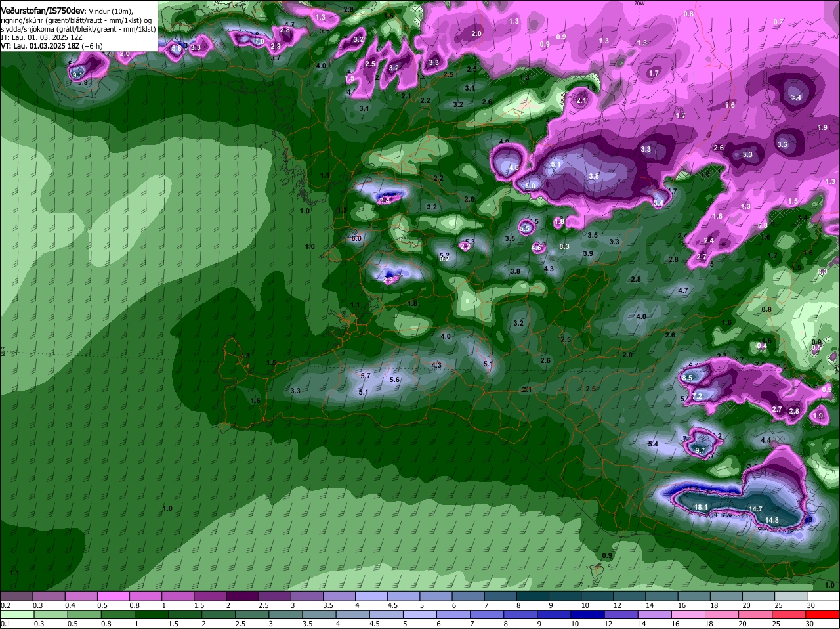Select the 5.4 precipitation value on the map
Image resolution: width=840 pixels, height=629 pixels.
point(653,445)
